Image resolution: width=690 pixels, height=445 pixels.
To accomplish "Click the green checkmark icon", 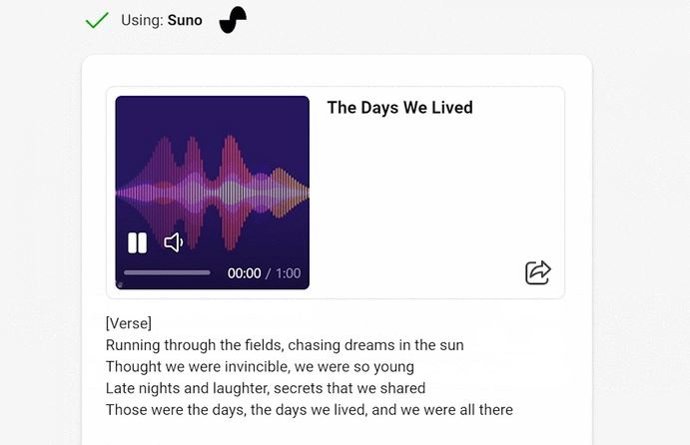I will click(x=97, y=20).
